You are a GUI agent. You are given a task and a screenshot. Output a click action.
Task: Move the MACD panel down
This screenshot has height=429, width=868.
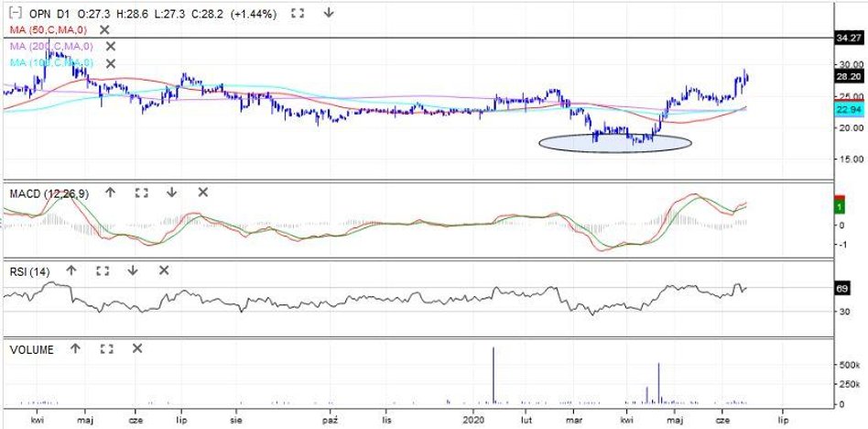coord(172,192)
